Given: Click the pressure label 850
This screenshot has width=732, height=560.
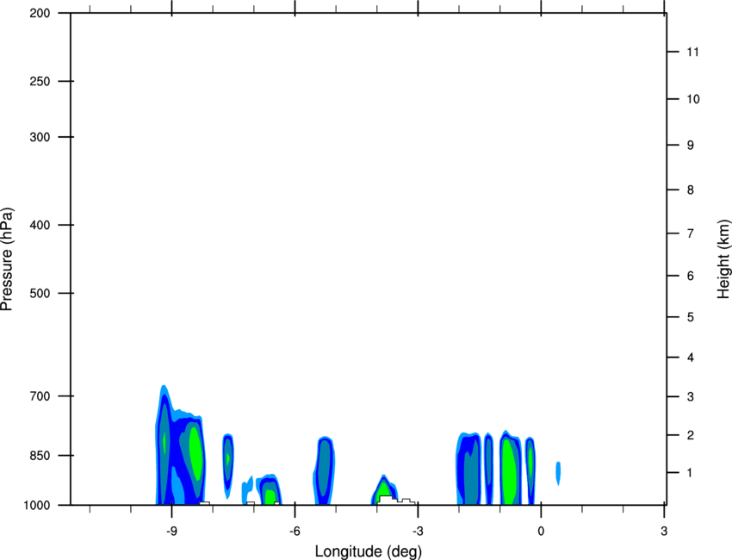Looking at the screenshot, I should (40, 456).
